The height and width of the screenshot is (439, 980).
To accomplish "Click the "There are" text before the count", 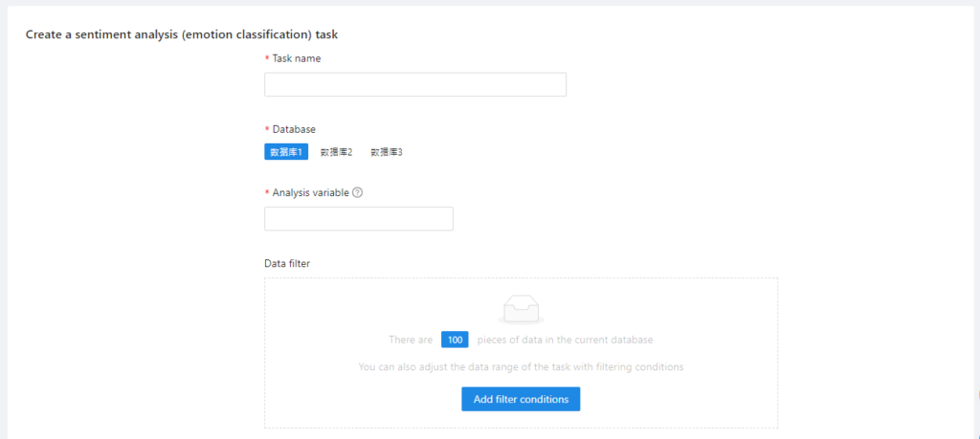I will click(411, 340).
